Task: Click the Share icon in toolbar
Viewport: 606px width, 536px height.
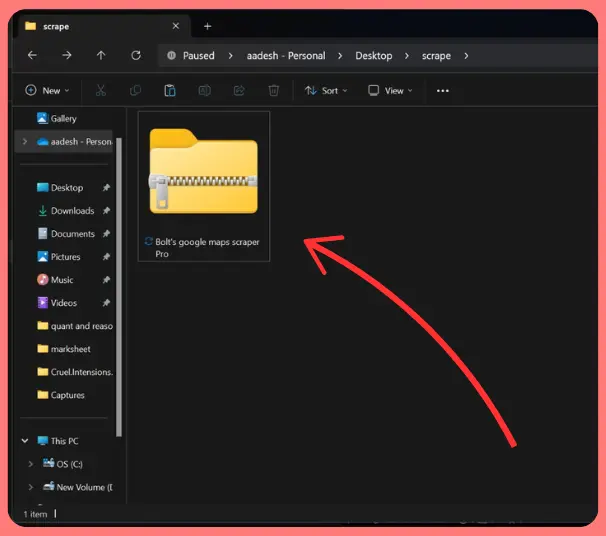Action: point(239,90)
